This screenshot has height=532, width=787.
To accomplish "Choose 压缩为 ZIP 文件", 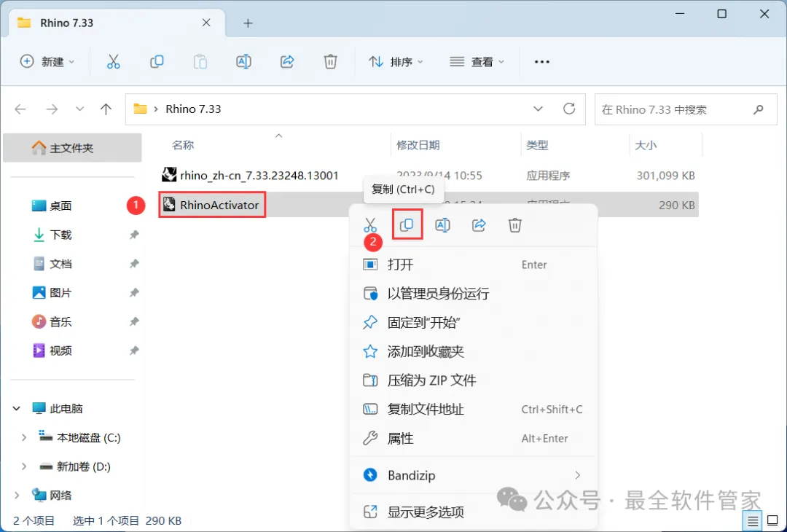I will (474, 380).
